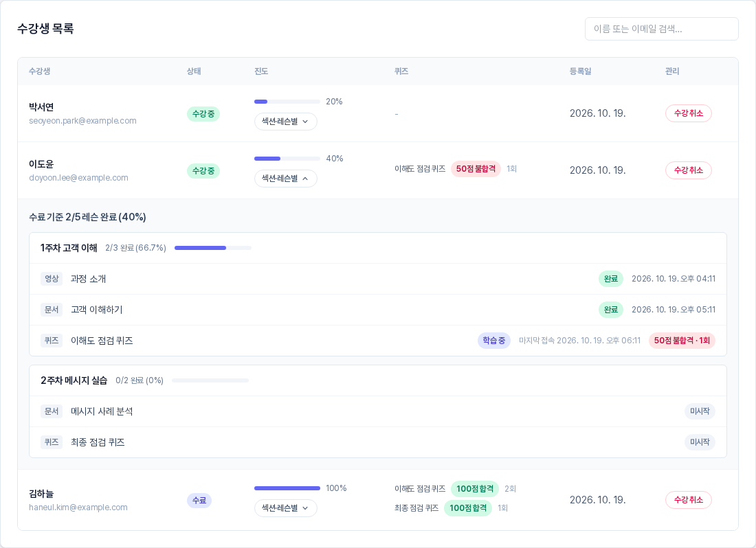The height and width of the screenshot is (548, 756).
Task: Select the 등록일 column header
Action: pos(581,71)
